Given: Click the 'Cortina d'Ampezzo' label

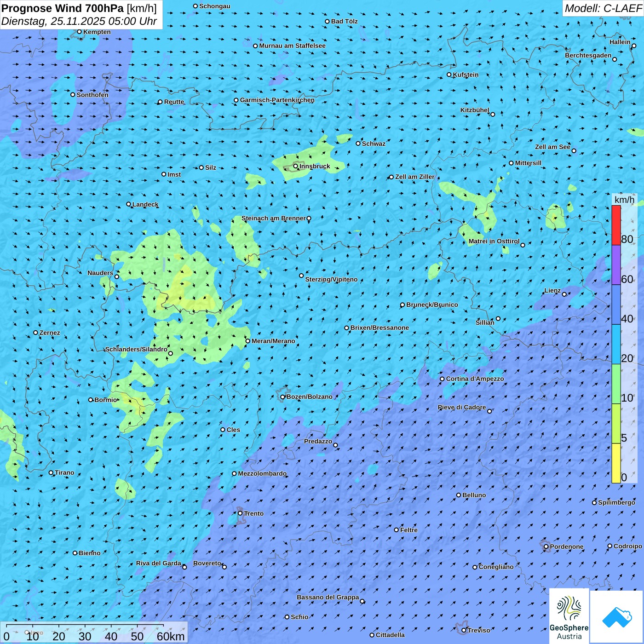Looking at the screenshot, I should pyautogui.click(x=475, y=379).
